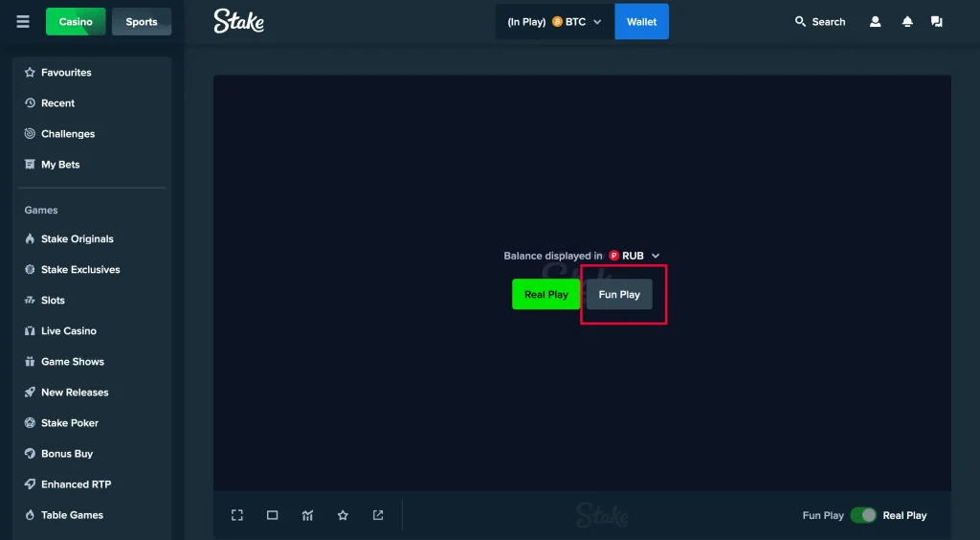Click the Search text in header

[829, 22]
